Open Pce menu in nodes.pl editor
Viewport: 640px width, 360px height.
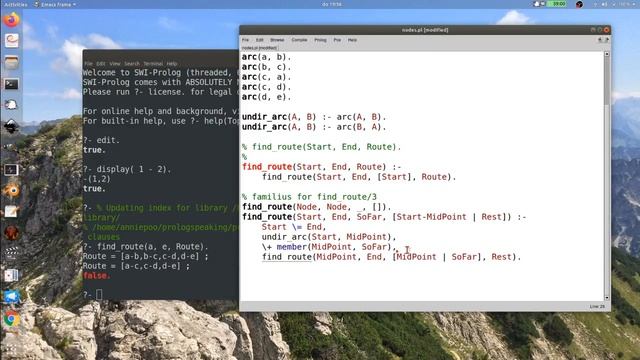pos(337,40)
